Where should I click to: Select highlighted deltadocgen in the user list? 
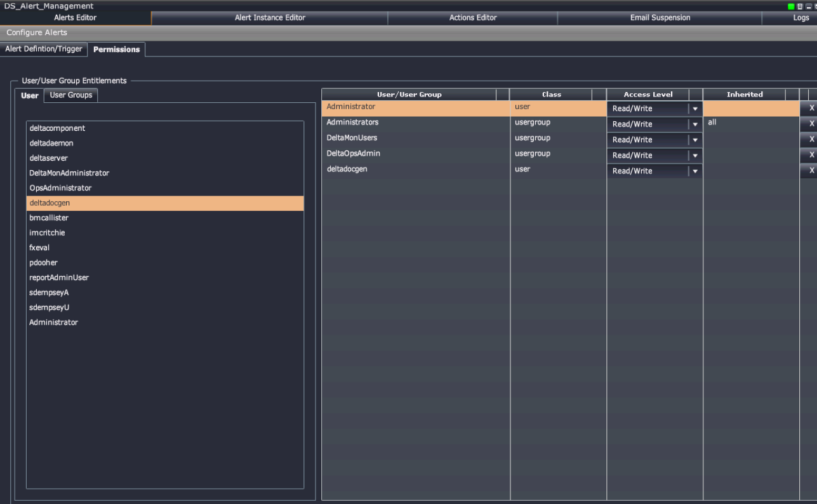point(165,203)
